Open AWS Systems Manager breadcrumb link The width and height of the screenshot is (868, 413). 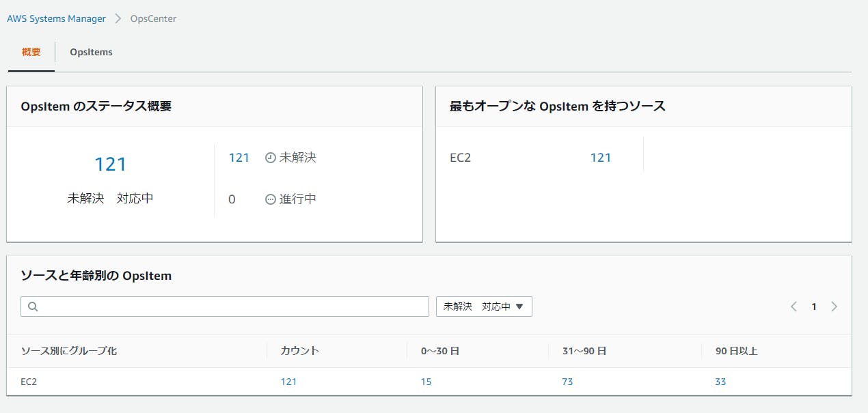(x=56, y=19)
